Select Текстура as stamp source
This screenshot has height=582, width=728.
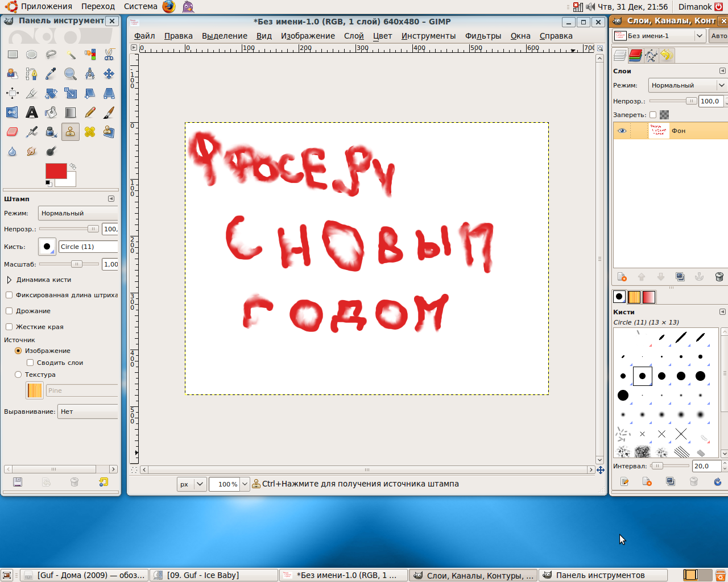(x=18, y=375)
